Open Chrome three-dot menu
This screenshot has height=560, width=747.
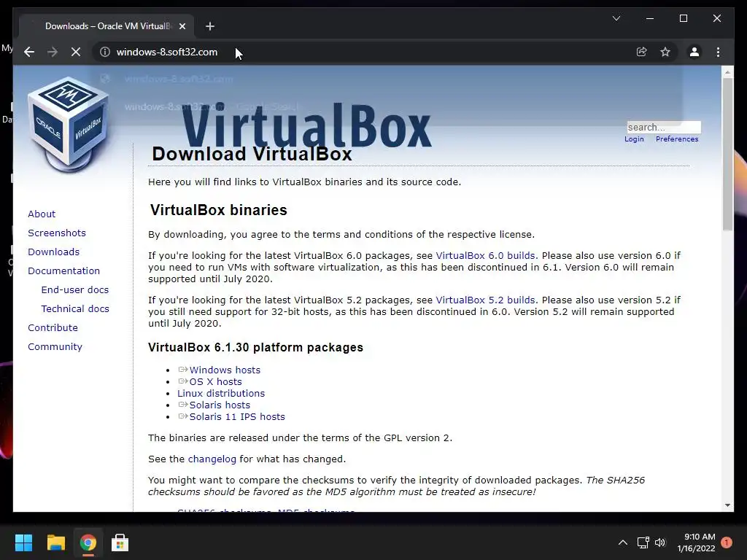coord(718,52)
